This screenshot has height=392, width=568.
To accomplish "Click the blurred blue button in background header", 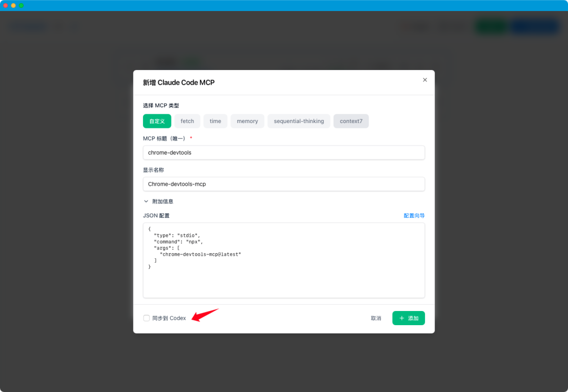I will tap(534, 27).
